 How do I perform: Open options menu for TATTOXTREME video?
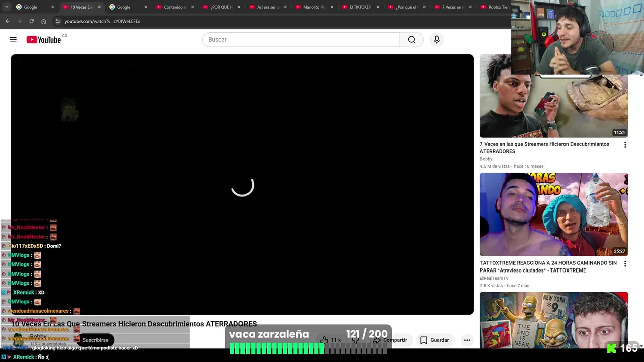point(625,263)
